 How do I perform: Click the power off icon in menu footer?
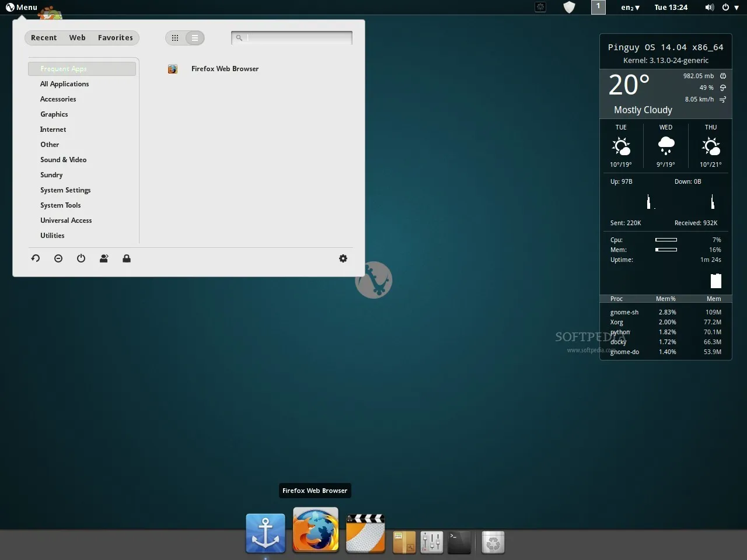(x=81, y=258)
